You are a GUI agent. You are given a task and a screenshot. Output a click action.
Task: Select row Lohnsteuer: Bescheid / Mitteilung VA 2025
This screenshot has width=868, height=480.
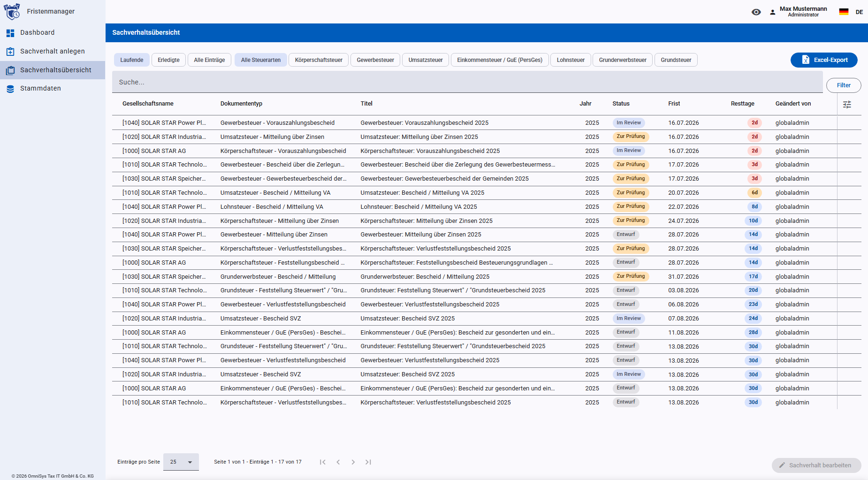click(x=487, y=207)
